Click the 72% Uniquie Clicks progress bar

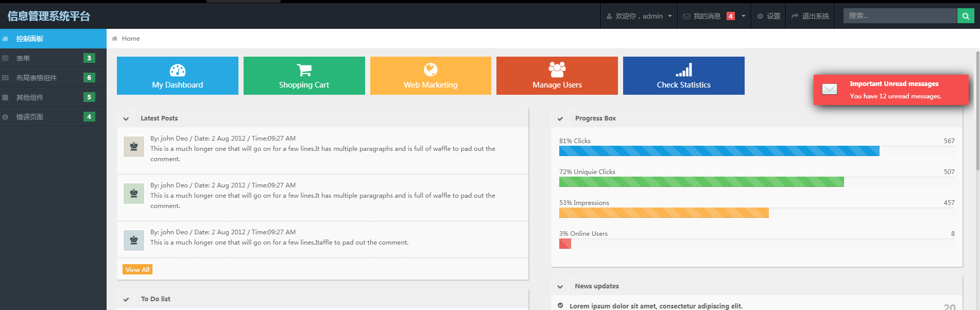pyautogui.click(x=757, y=182)
